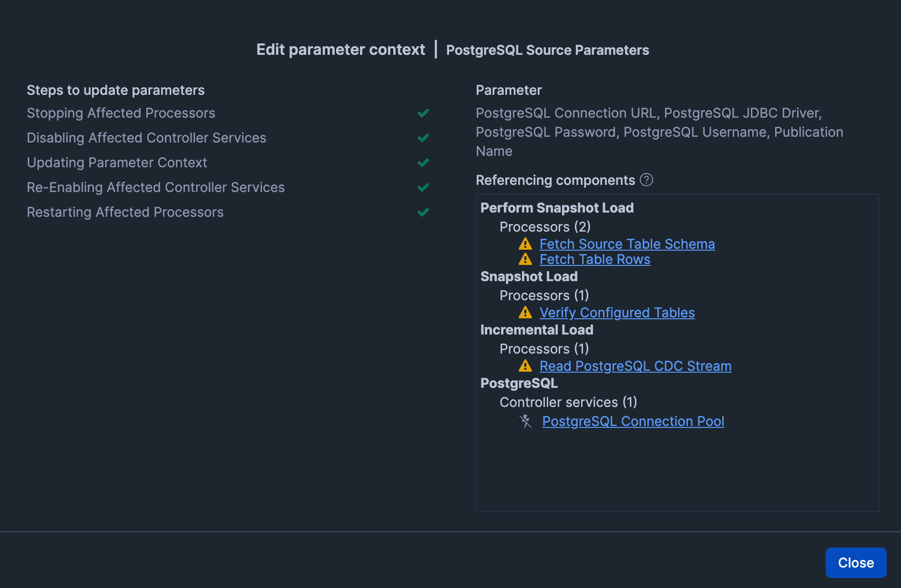
Task: Open the Fetch Source Table Schema link
Action: [627, 244]
